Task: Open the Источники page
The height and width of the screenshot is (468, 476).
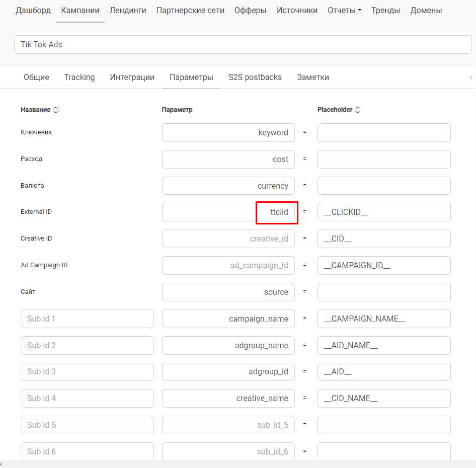Action: 297,11
